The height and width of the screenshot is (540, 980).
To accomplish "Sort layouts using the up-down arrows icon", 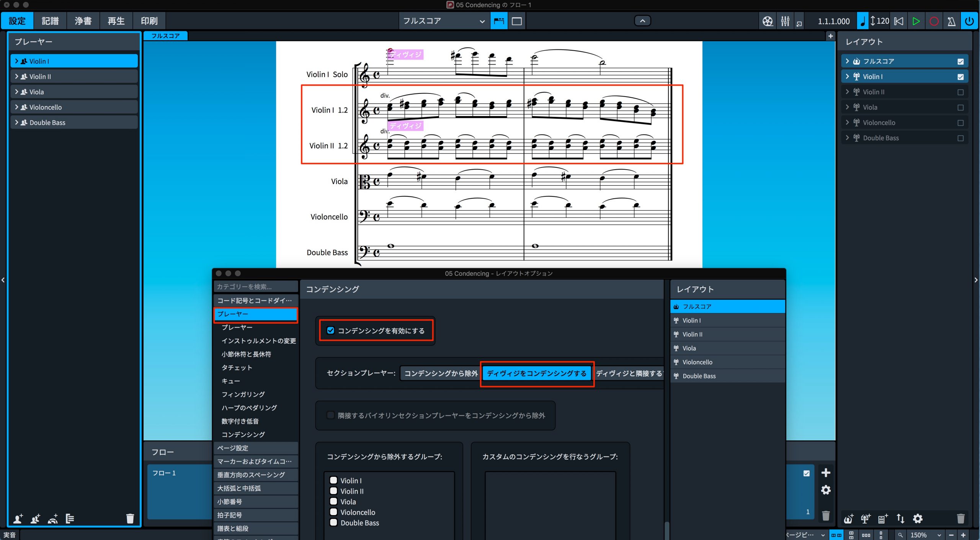I will [x=900, y=519].
